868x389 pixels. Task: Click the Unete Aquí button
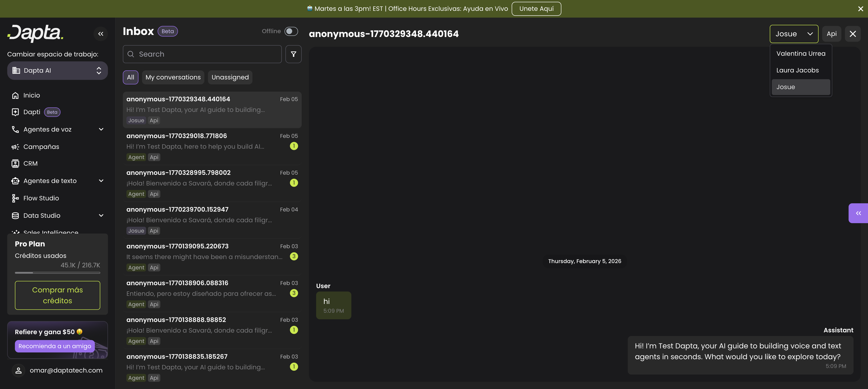pyautogui.click(x=536, y=9)
